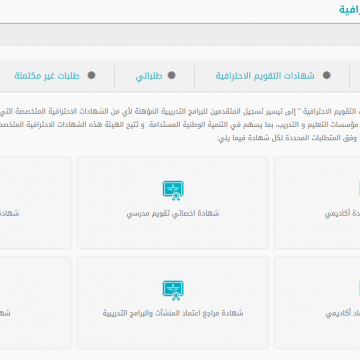
Task: Click the bullet dot beside طلباتي
Action: pyautogui.click(x=171, y=75)
